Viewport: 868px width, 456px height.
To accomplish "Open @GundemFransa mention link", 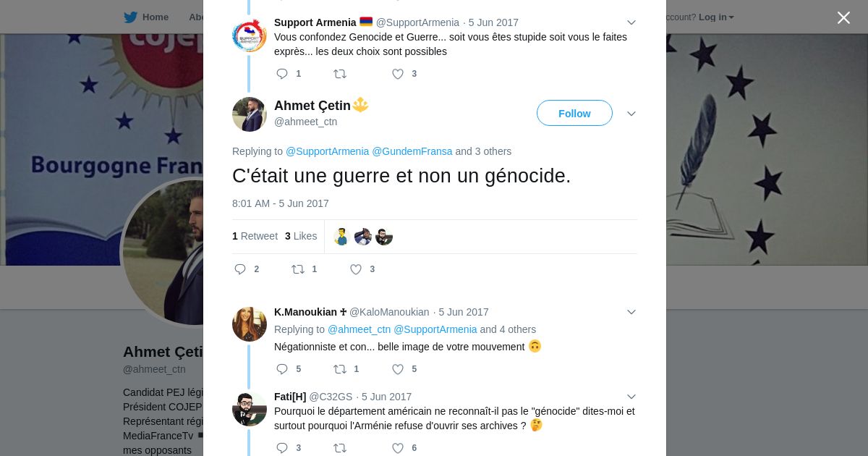I will point(412,151).
